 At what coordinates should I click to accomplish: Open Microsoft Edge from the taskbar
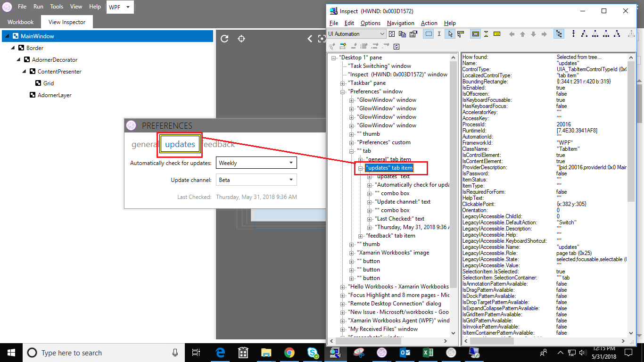tap(220, 352)
